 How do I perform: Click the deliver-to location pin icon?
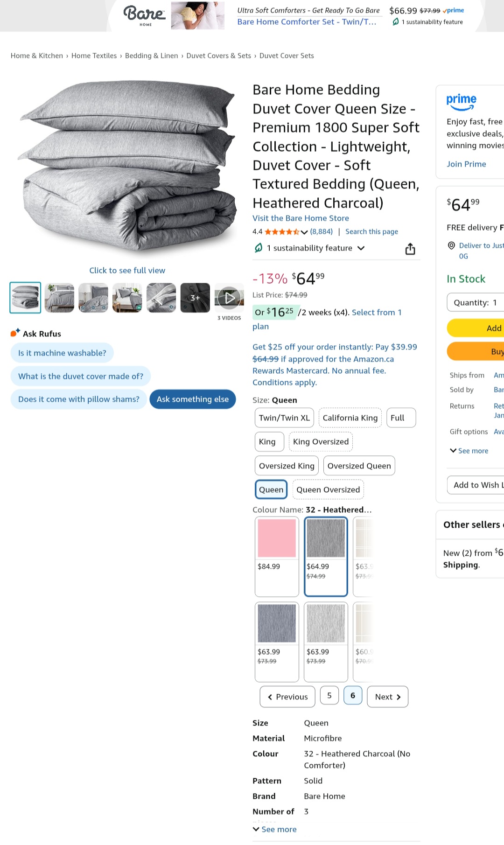(x=451, y=245)
